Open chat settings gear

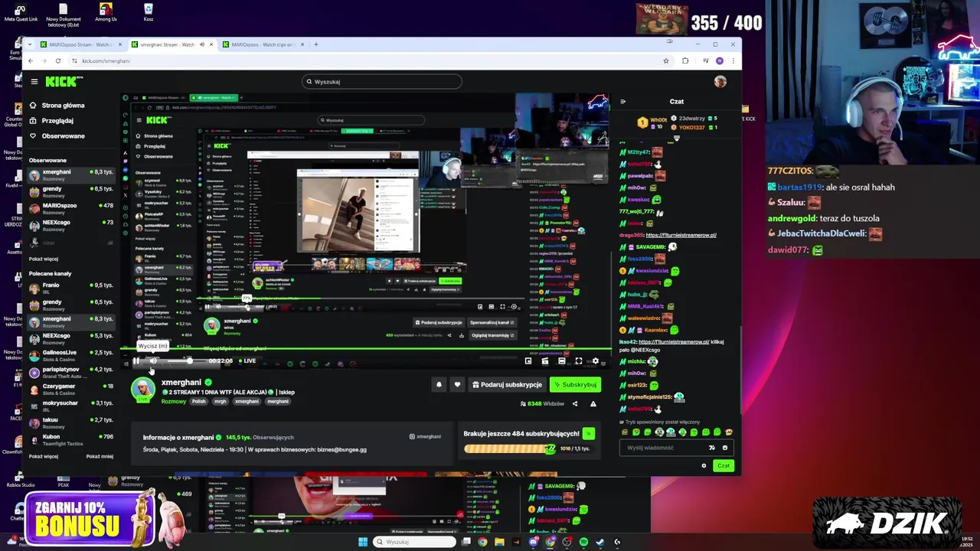(704, 466)
